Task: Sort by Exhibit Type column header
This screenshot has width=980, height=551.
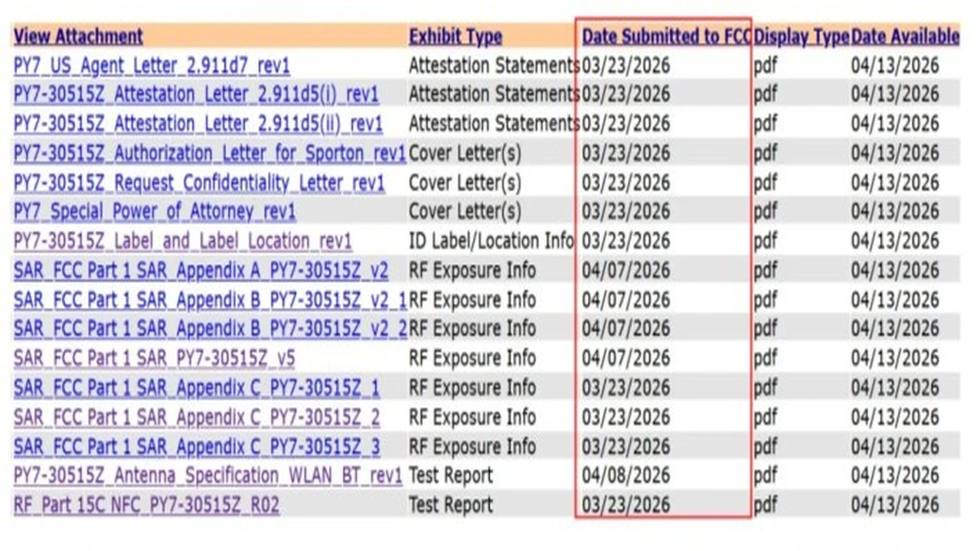Action: (x=456, y=36)
